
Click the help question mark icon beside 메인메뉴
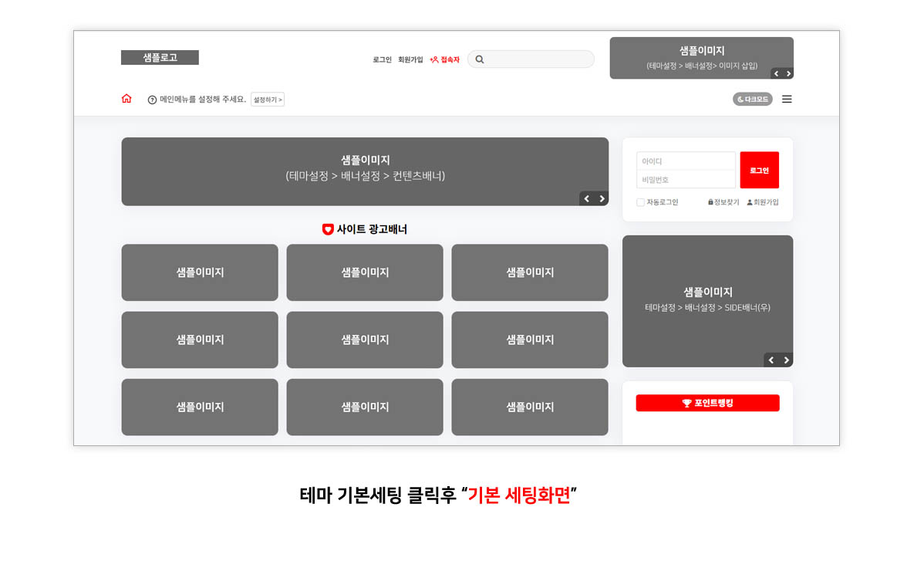pyautogui.click(x=151, y=99)
